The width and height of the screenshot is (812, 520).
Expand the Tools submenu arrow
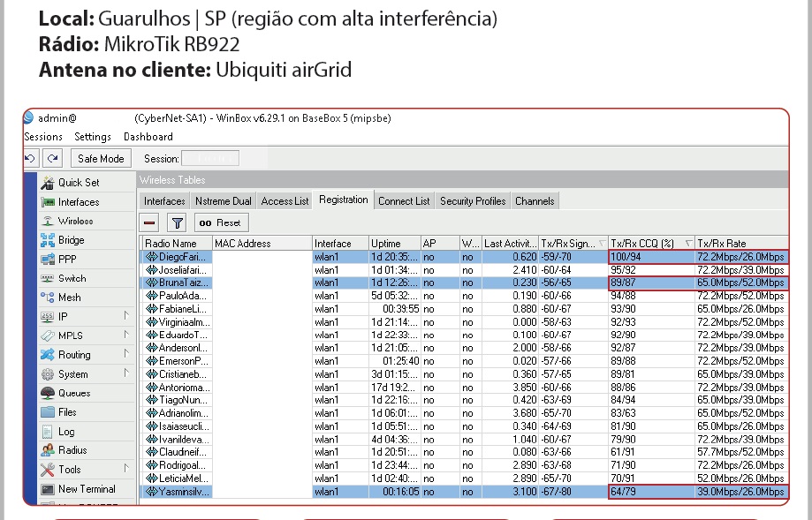tap(125, 469)
